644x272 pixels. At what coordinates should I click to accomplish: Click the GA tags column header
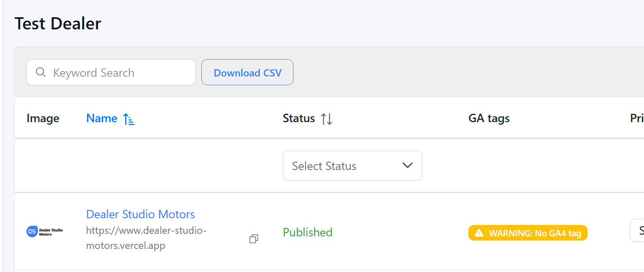pyautogui.click(x=489, y=118)
